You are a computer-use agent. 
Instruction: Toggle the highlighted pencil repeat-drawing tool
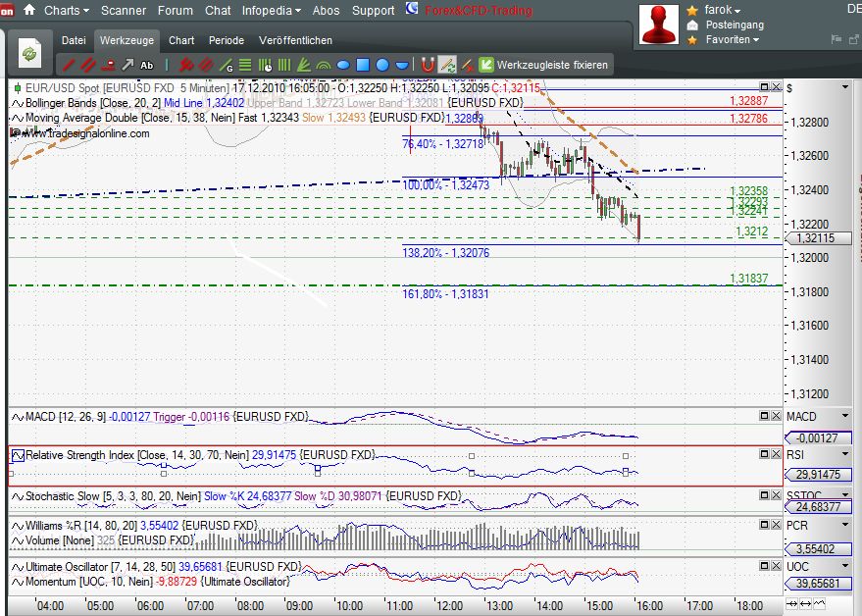pos(447,65)
